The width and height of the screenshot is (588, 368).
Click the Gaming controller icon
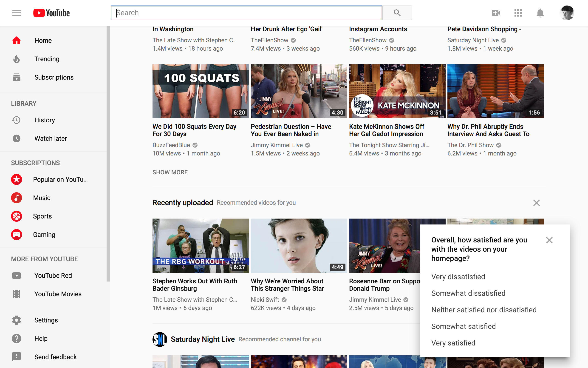coord(17,235)
